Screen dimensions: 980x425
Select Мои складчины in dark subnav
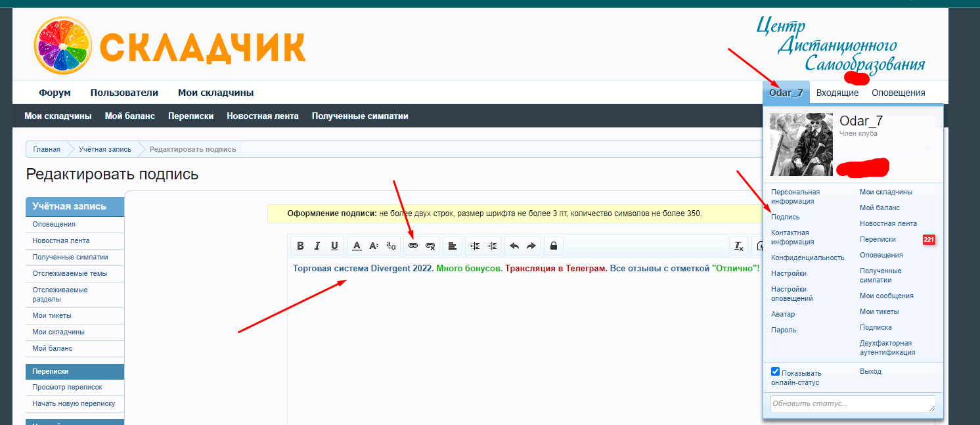click(x=58, y=116)
